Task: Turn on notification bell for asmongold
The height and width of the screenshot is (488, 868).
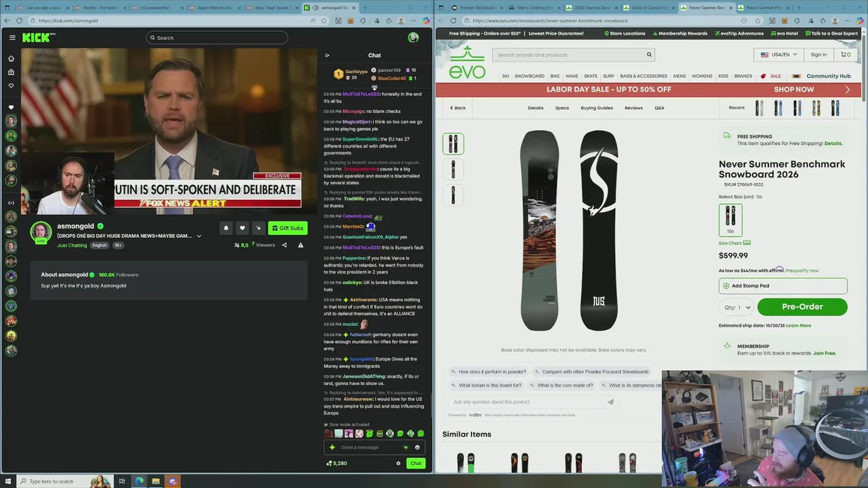Action: pyautogui.click(x=226, y=228)
